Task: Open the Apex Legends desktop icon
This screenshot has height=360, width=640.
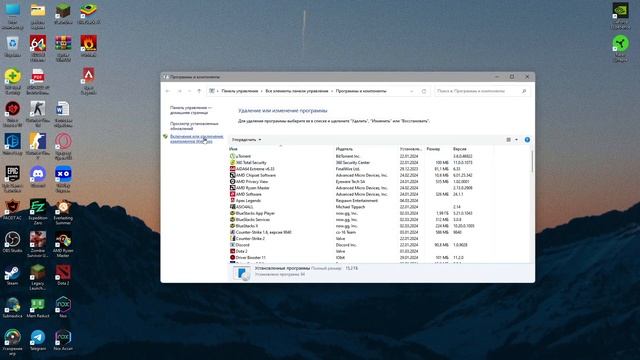Action: pyautogui.click(x=88, y=81)
